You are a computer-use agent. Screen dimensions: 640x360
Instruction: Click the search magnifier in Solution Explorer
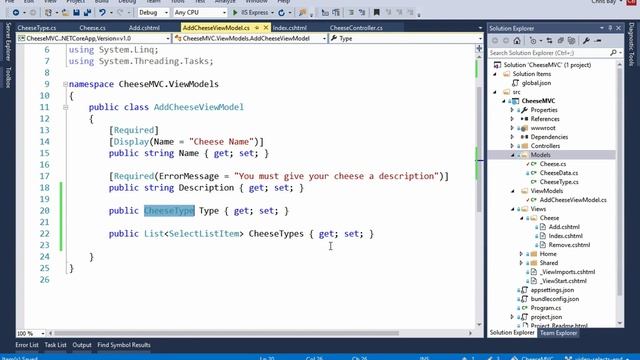pyautogui.click(x=613, y=53)
